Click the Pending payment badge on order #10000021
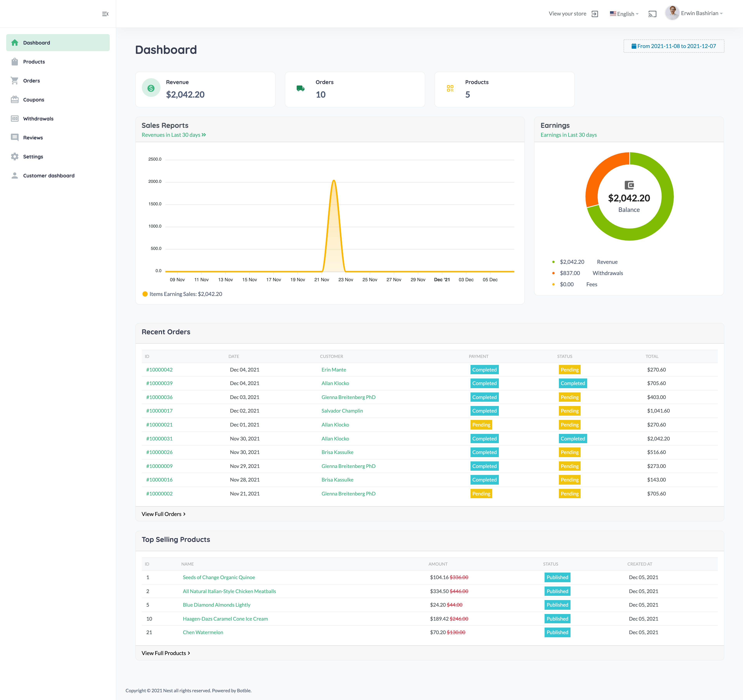The image size is (743, 700). pyautogui.click(x=481, y=425)
